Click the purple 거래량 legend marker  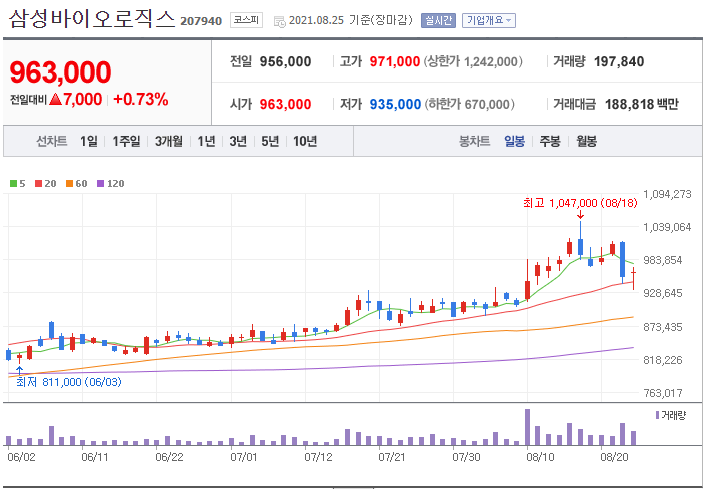pos(657,415)
